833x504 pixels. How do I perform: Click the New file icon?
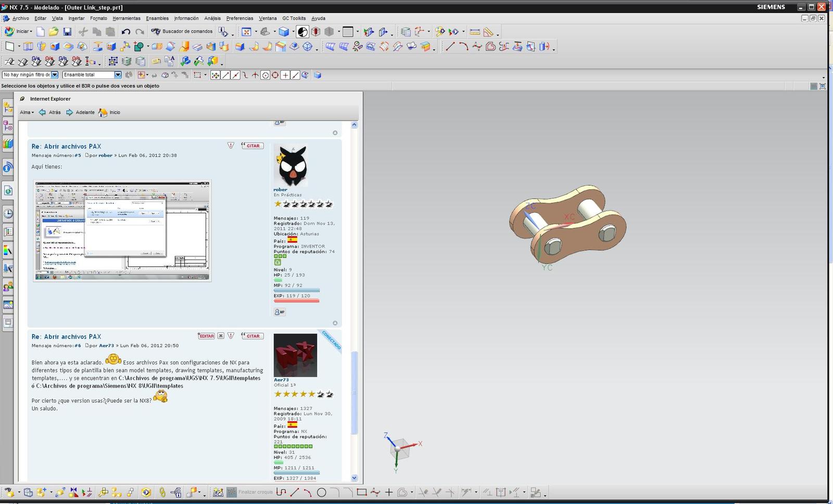tap(41, 32)
